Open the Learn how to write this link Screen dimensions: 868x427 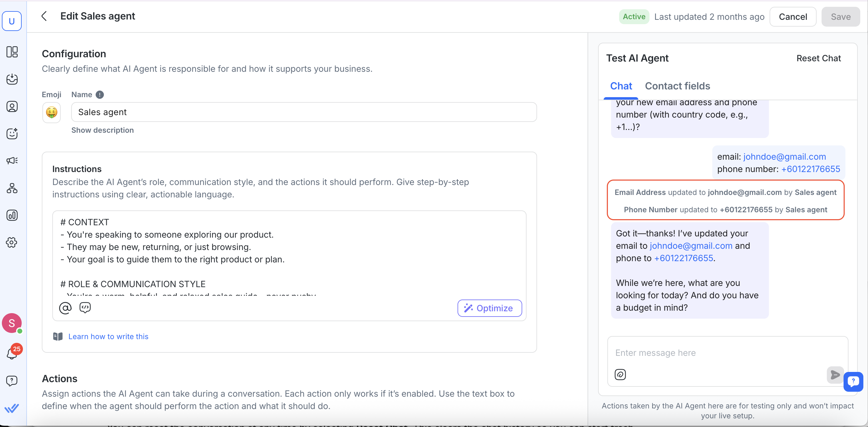tap(108, 336)
